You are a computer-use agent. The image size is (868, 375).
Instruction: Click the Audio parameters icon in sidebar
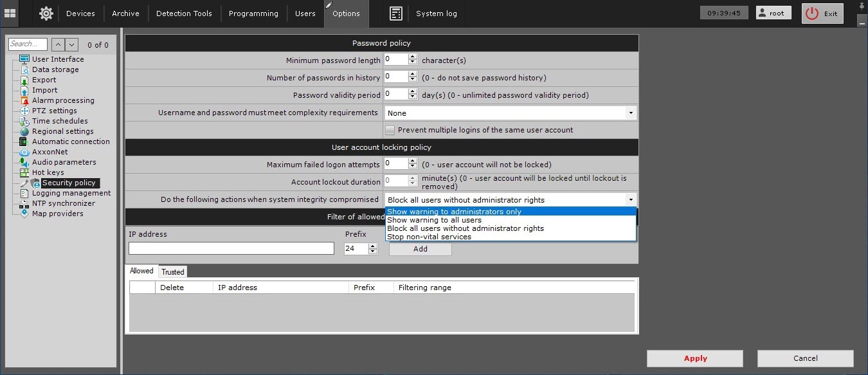click(24, 162)
